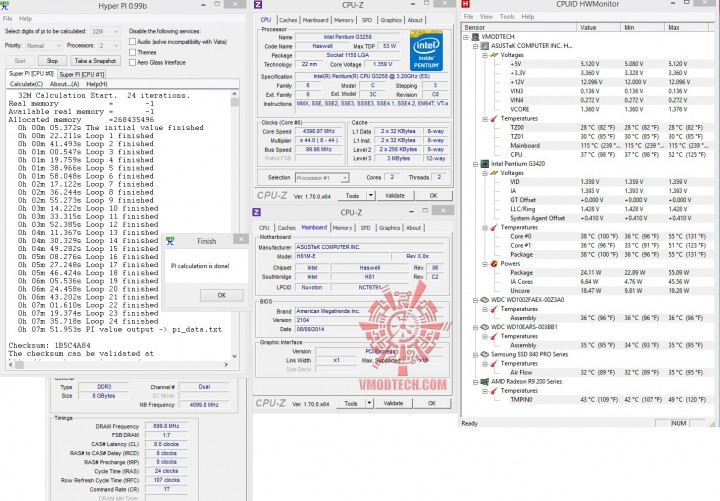720x501 pixels.
Task: Collapse the VMODTECH tree node
Action: 466,37
